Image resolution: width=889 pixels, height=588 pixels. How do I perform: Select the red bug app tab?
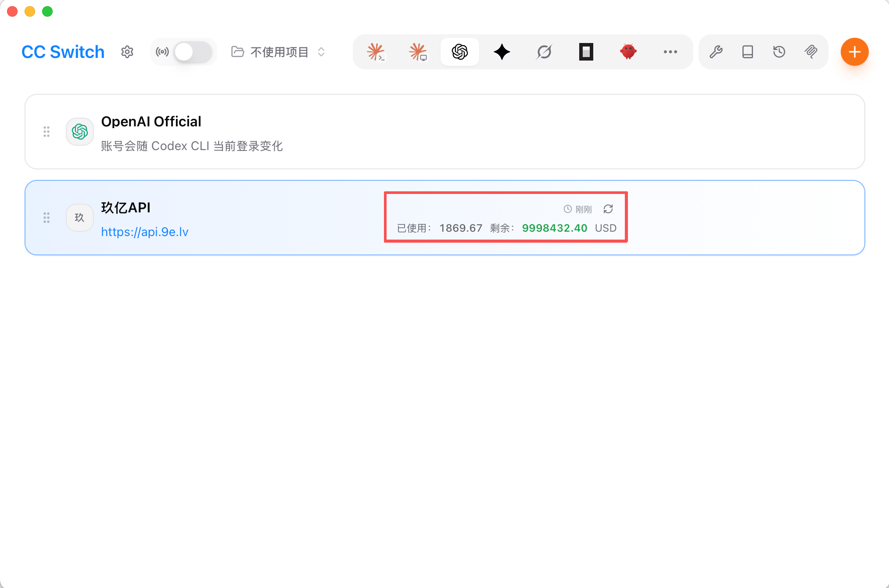click(628, 52)
